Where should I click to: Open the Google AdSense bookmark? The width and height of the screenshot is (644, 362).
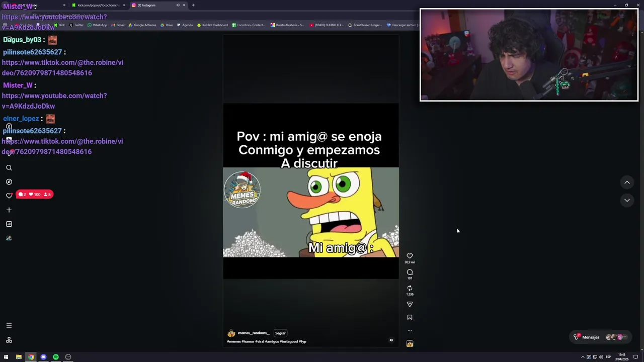tap(142, 25)
